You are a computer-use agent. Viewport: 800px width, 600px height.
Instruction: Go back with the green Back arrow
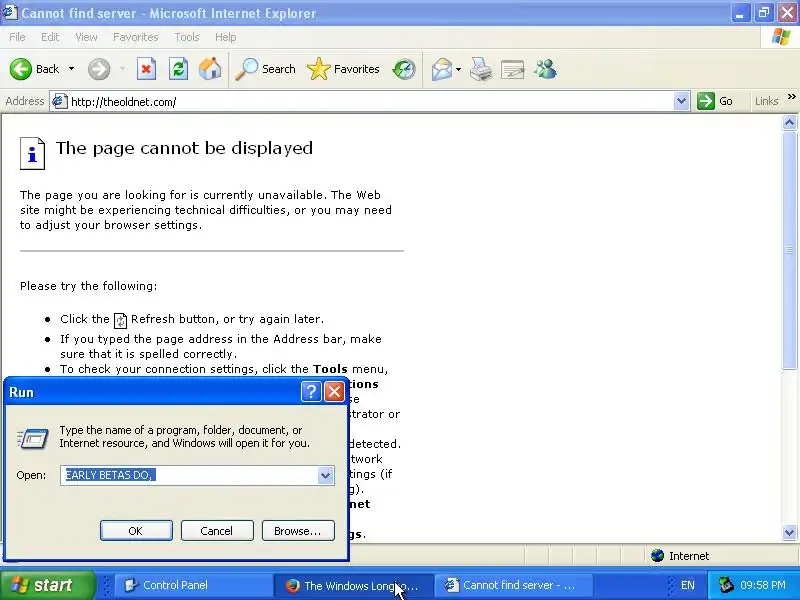click(x=21, y=69)
